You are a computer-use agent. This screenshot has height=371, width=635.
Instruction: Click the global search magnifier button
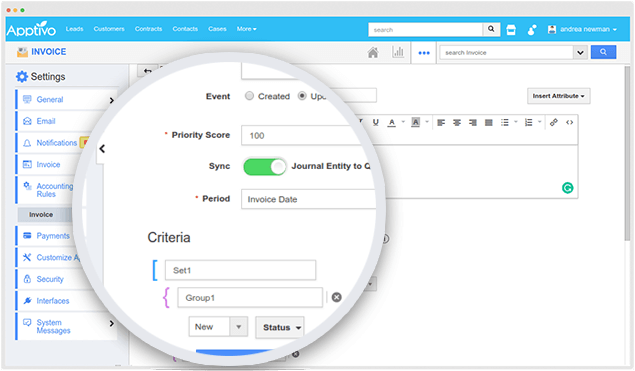491,29
